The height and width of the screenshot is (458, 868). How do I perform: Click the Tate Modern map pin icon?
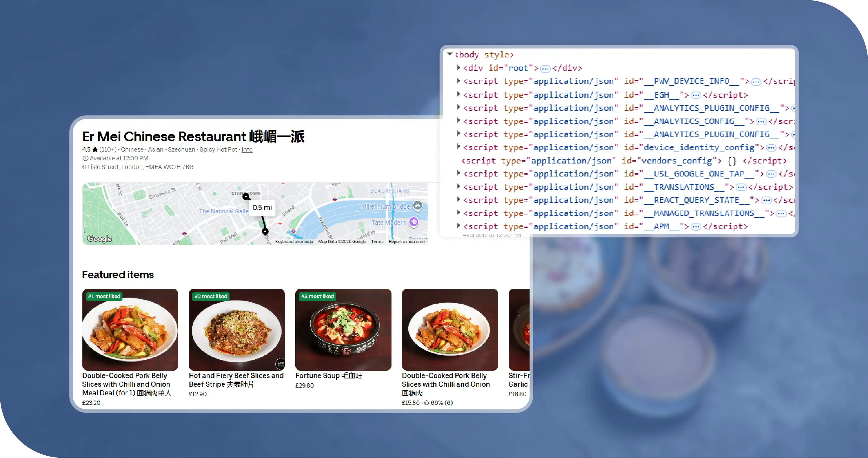pyautogui.click(x=413, y=222)
